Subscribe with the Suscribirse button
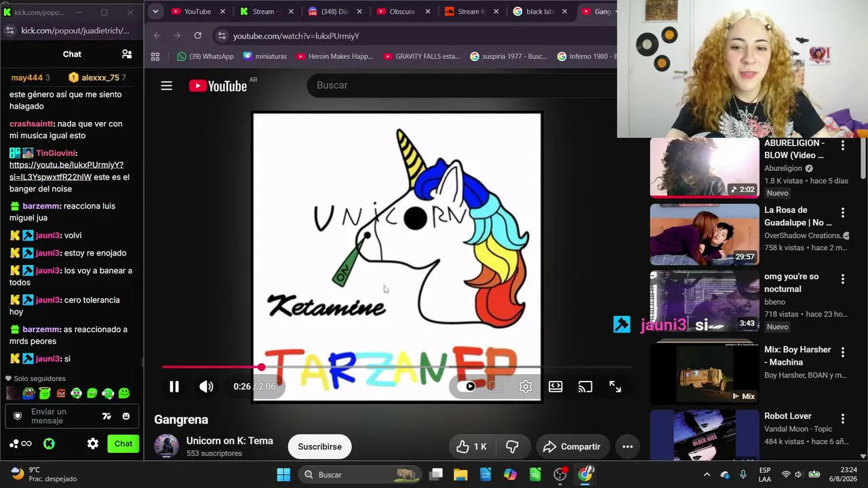The height and width of the screenshot is (488, 868). click(319, 447)
